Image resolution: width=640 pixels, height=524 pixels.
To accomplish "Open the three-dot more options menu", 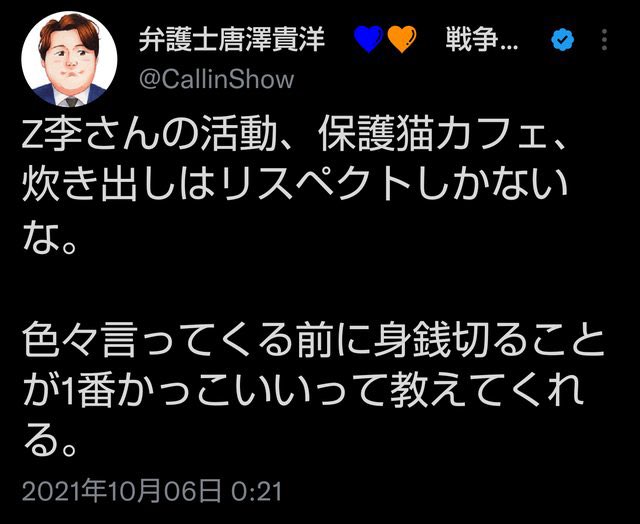I will 604,40.
